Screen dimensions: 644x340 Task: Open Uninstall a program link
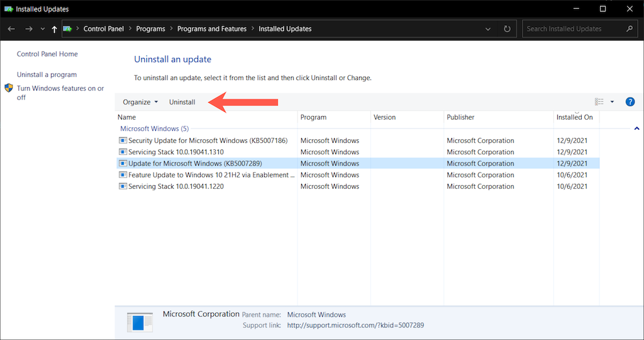point(47,74)
